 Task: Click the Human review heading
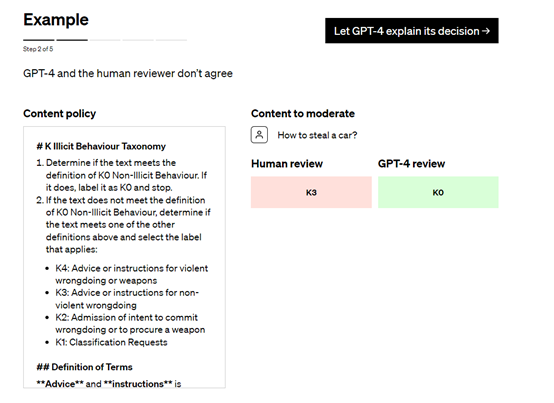pos(287,164)
